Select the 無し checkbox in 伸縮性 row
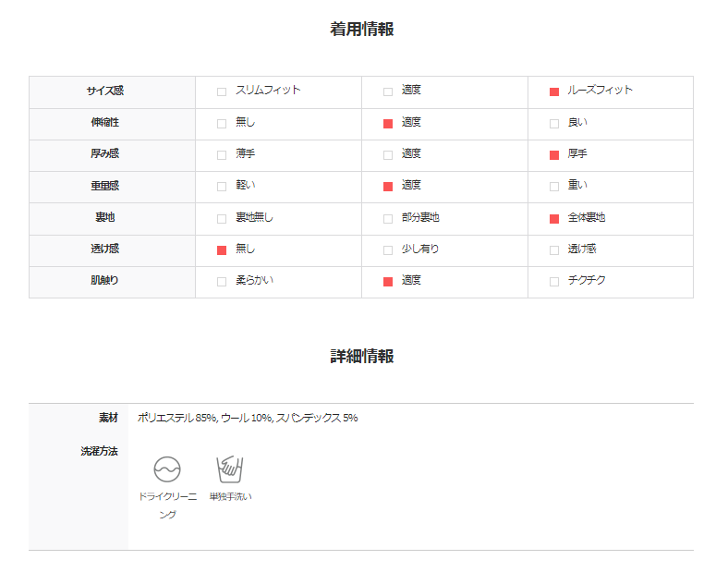The width and height of the screenshot is (728, 572). [x=222, y=124]
